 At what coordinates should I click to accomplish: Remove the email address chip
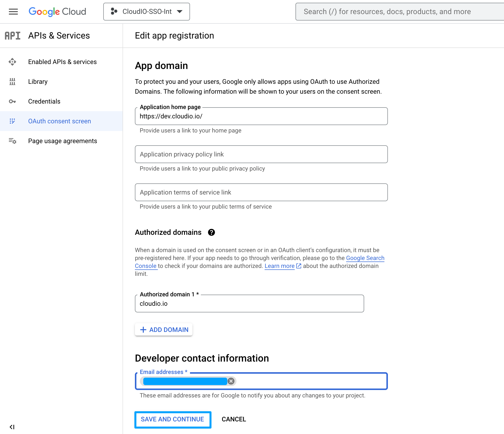231,381
